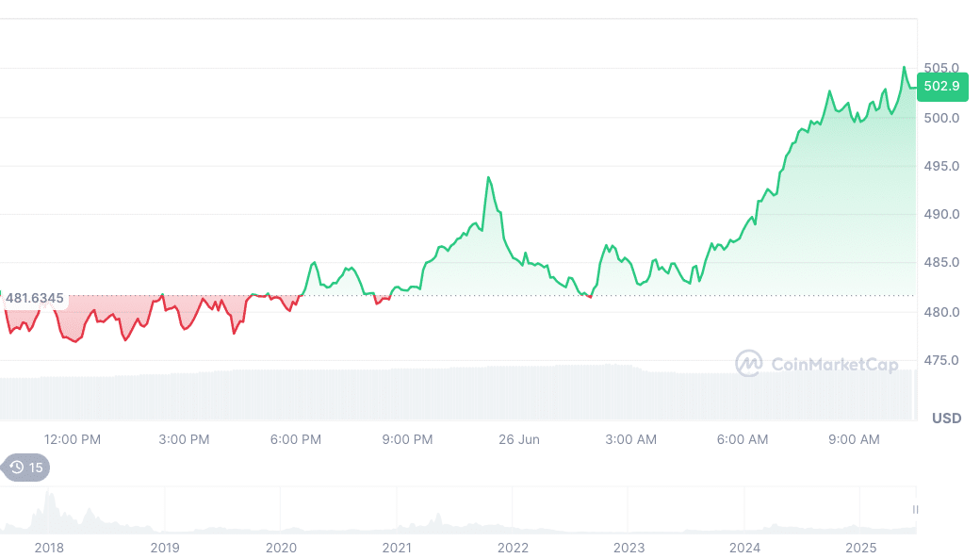Click the 475.0 price axis label
The height and width of the screenshot is (558, 980).
point(941,360)
